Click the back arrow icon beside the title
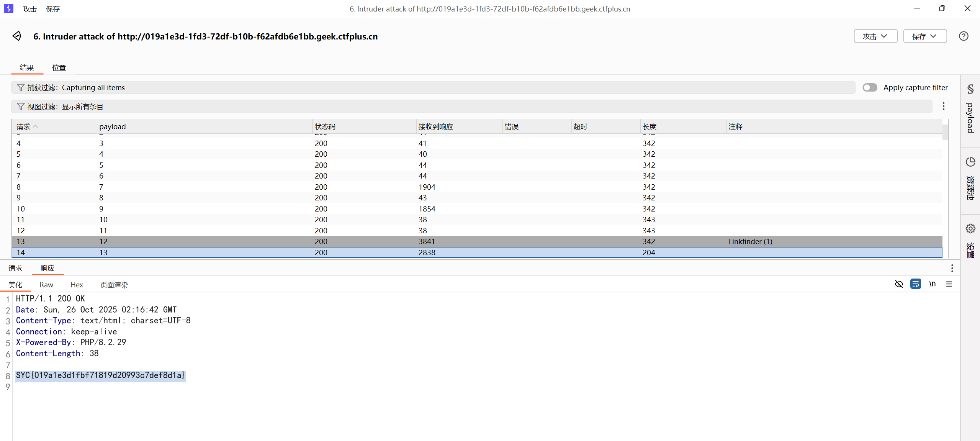 tap(16, 36)
